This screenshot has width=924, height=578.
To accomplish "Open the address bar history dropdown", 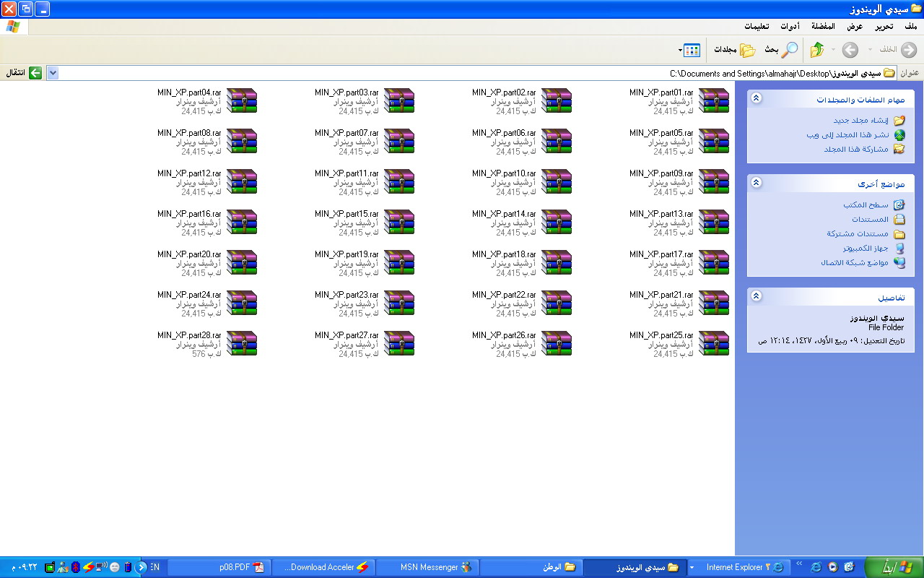I will [52, 73].
